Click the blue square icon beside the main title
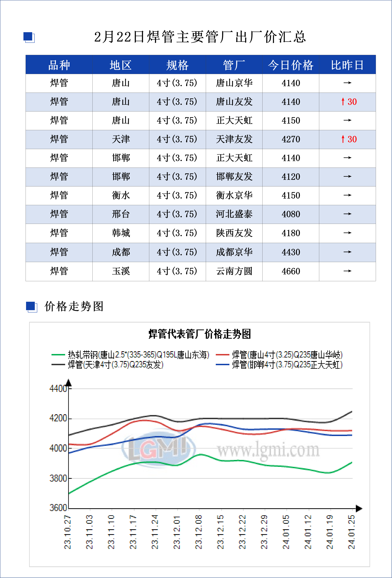This screenshot has width=392, height=578. pos(29,37)
